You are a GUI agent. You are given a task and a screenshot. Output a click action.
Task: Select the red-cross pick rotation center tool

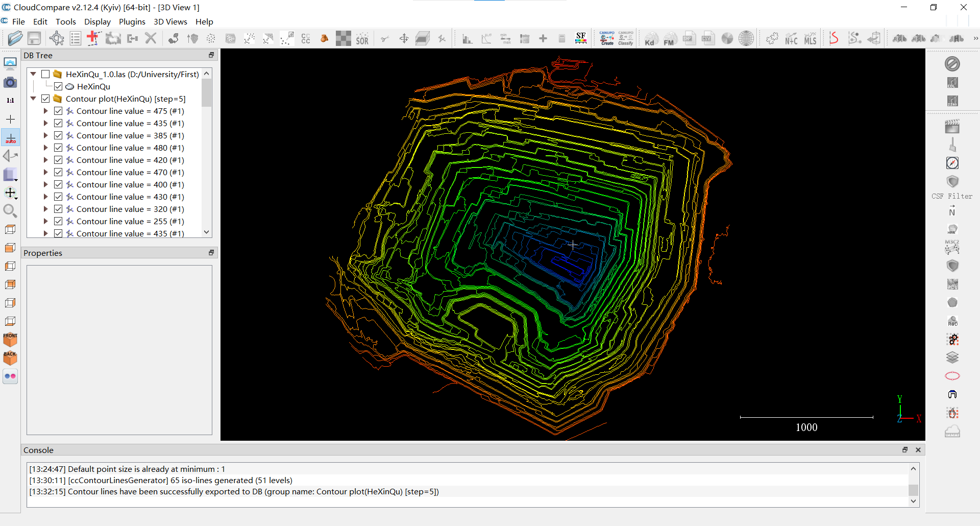[x=93, y=38]
